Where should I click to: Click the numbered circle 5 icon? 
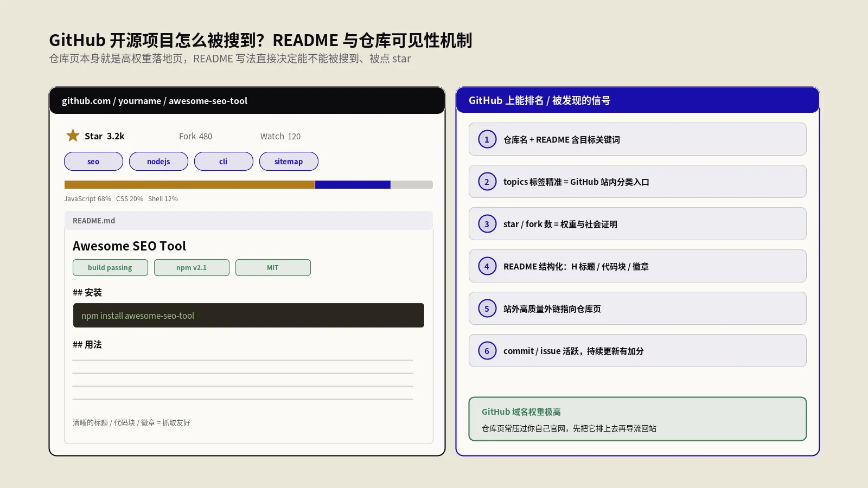(x=487, y=309)
